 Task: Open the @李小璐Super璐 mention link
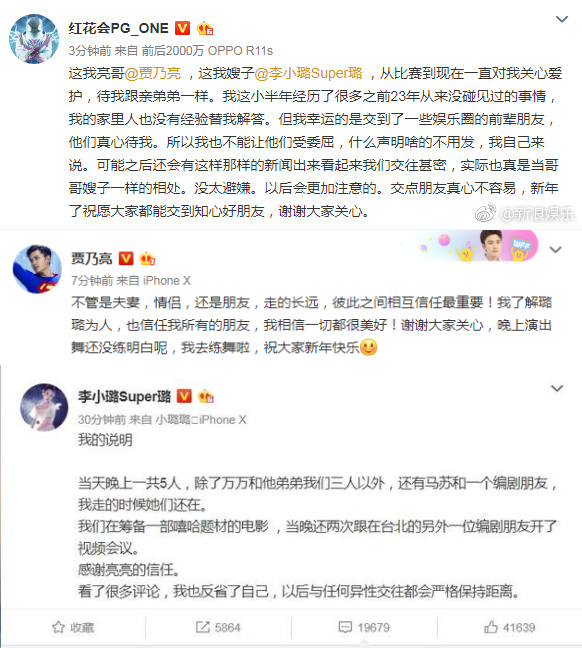click(x=308, y=74)
